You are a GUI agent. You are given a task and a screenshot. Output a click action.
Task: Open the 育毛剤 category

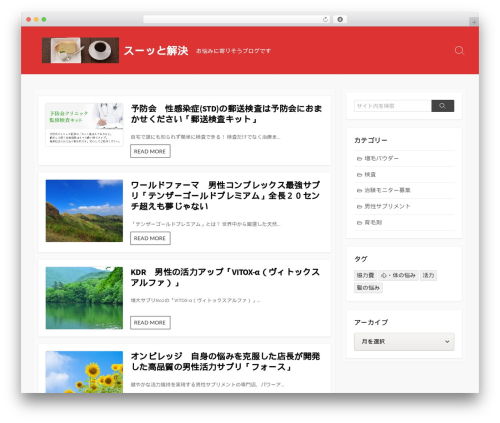tap(373, 222)
